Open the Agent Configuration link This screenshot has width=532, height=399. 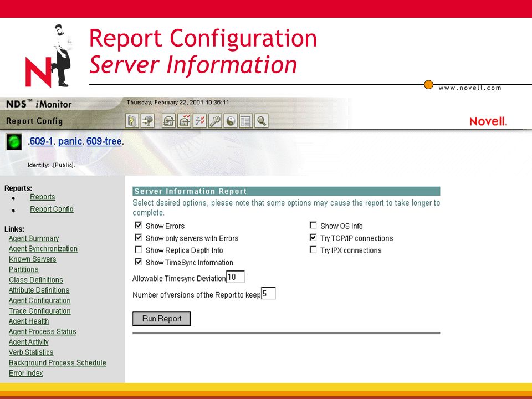tap(40, 300)
